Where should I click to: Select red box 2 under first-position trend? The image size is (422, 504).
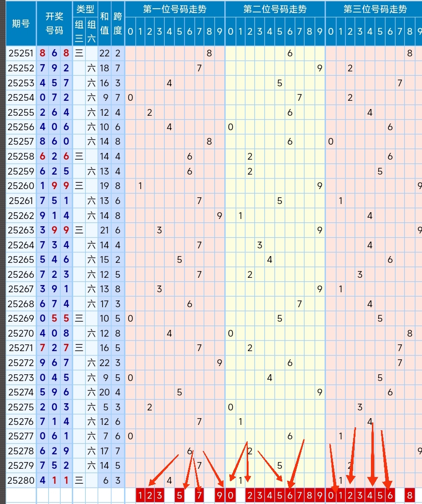(x=150, y=495)
